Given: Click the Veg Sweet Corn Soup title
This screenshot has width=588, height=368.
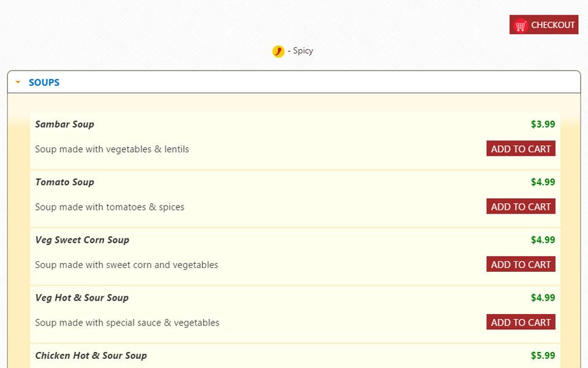Looking at the screenshot, I should click(82, 240).
